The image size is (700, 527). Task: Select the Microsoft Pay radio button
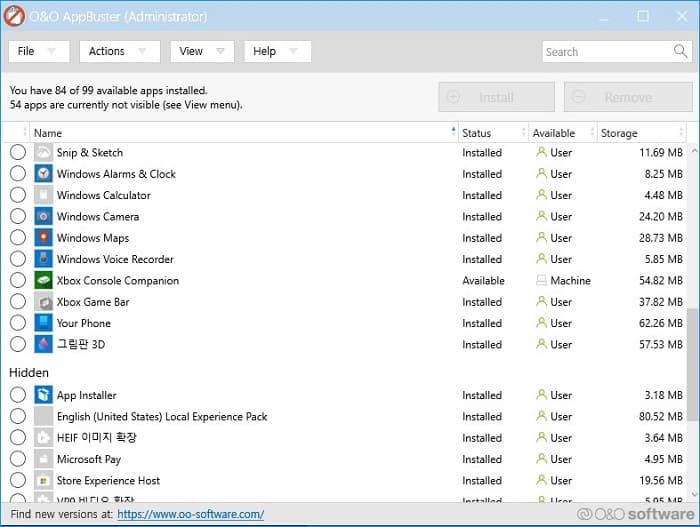[x=18, y=459]
